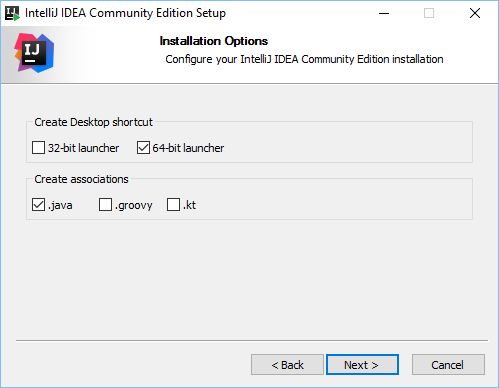Click the installer icon in title bar
The width and height of the screenshot is (499, 388).
(x=13, y=13)
